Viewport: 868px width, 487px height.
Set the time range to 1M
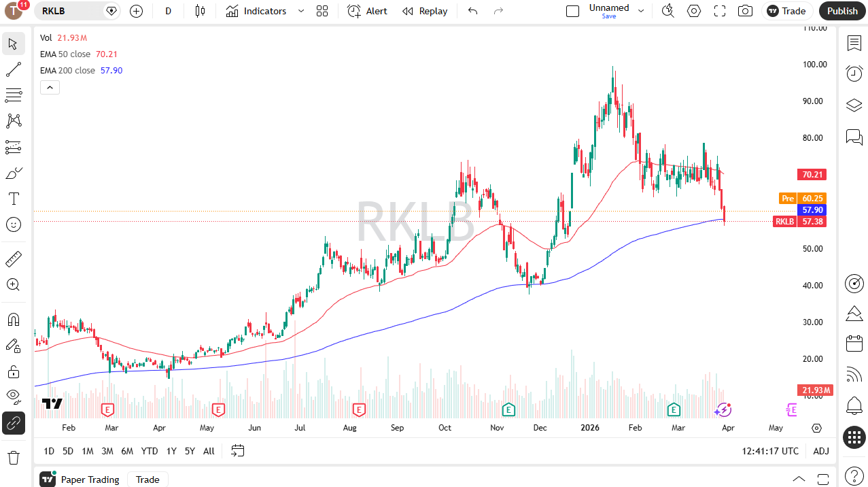point(88,451)
